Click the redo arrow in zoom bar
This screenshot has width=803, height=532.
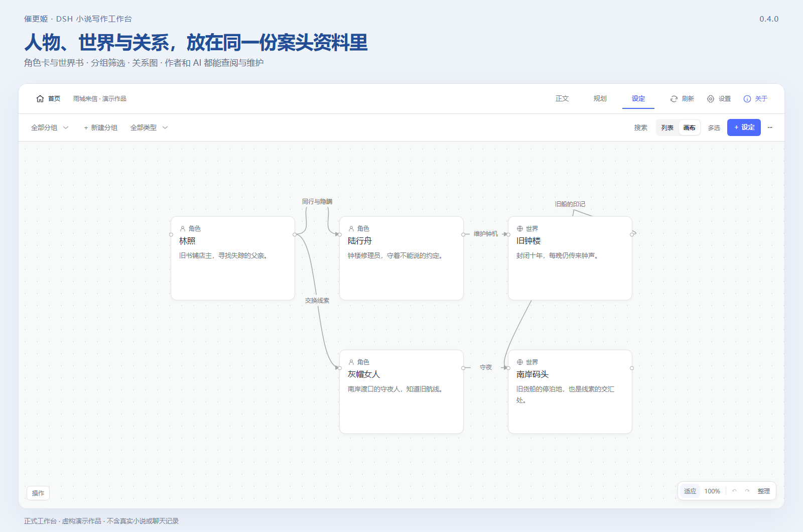[747, 491]
